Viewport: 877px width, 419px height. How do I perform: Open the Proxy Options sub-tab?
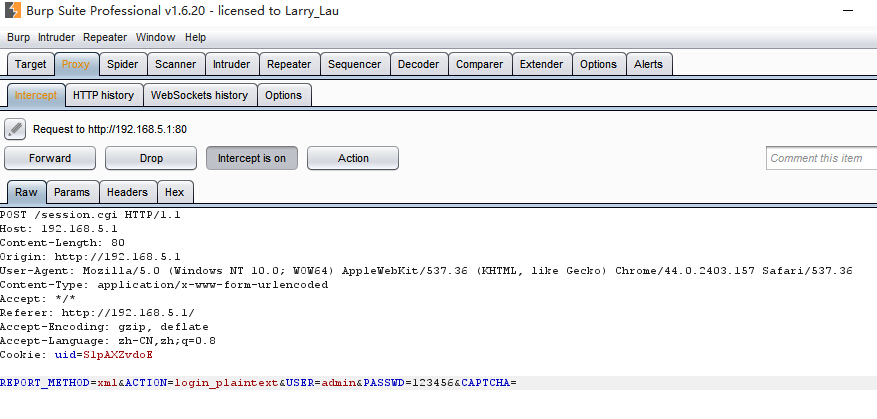[x=284, y=95]
